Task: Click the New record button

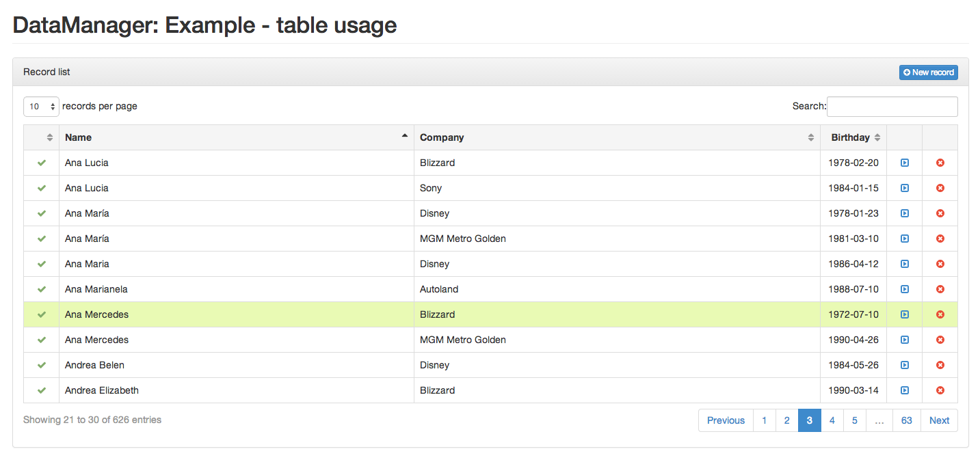Action: (928, 72)
